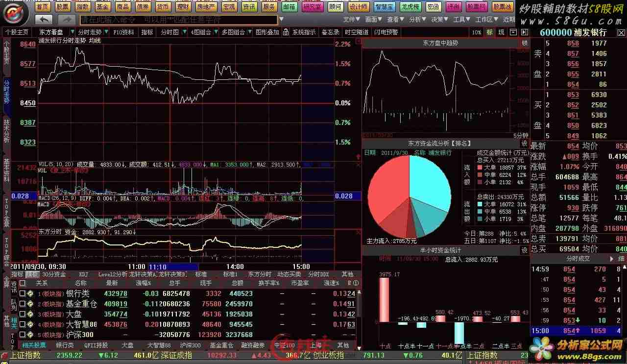Open F10资料 from the toolbar
The height and width of the screenshot is (364, 627).
pos(123,32)
